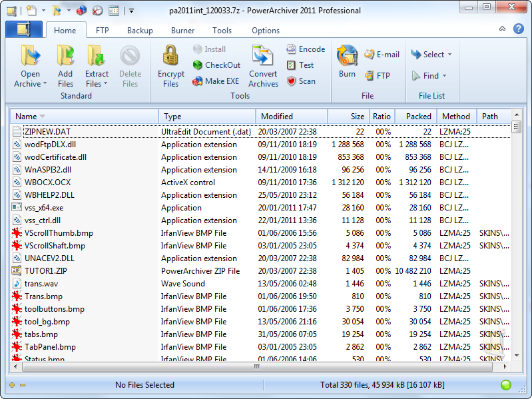Open the PowerArchiver application menu button
Screen dimensions: 532x399
click(x=24, y=29)
